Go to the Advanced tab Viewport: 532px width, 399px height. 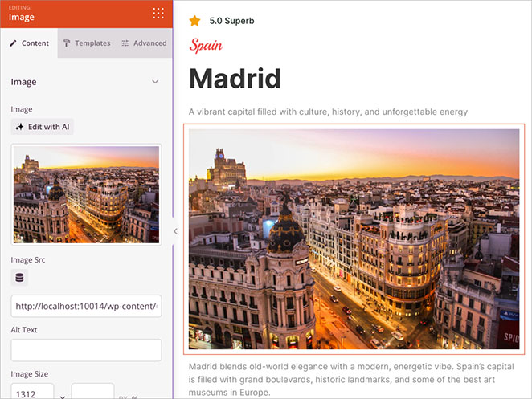[x=144, y=43]
